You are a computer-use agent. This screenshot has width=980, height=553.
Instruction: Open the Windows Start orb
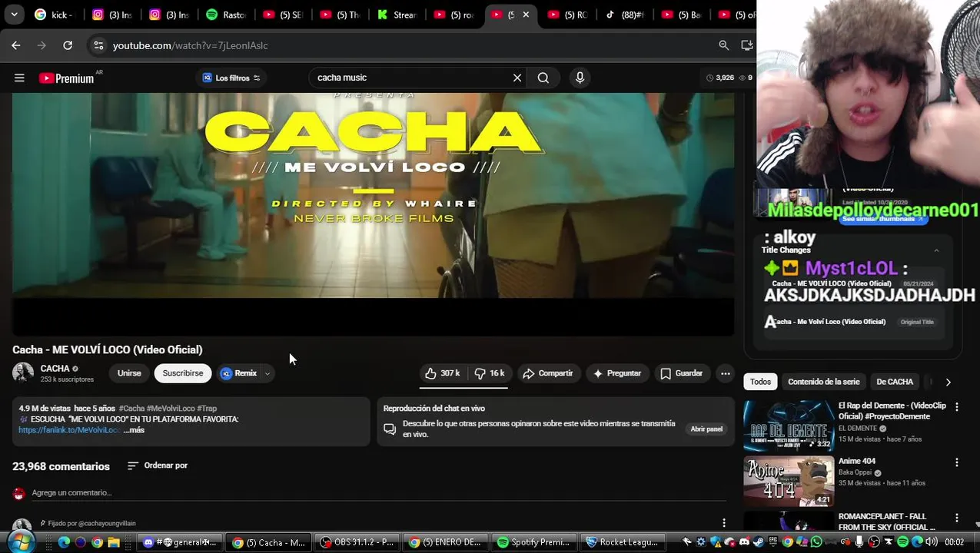click(x=21, y=541)
